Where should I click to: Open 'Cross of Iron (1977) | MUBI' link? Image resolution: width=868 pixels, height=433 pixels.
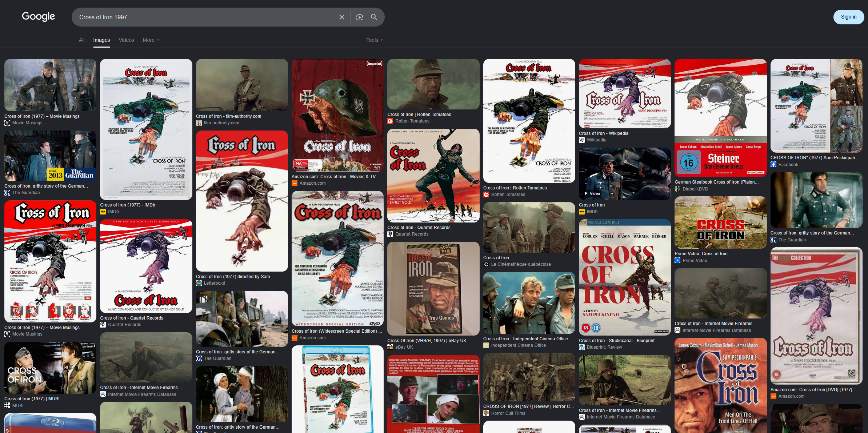32,399
